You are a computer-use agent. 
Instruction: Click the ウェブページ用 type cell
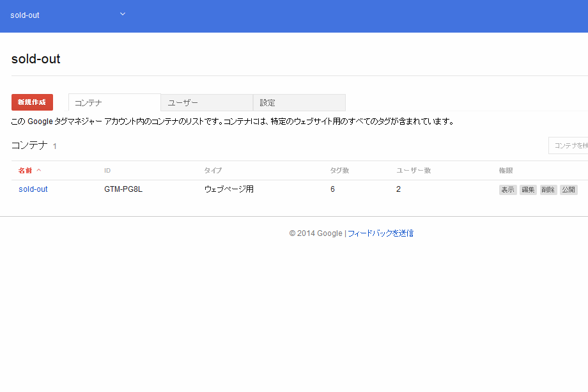(x=229, y=189)
